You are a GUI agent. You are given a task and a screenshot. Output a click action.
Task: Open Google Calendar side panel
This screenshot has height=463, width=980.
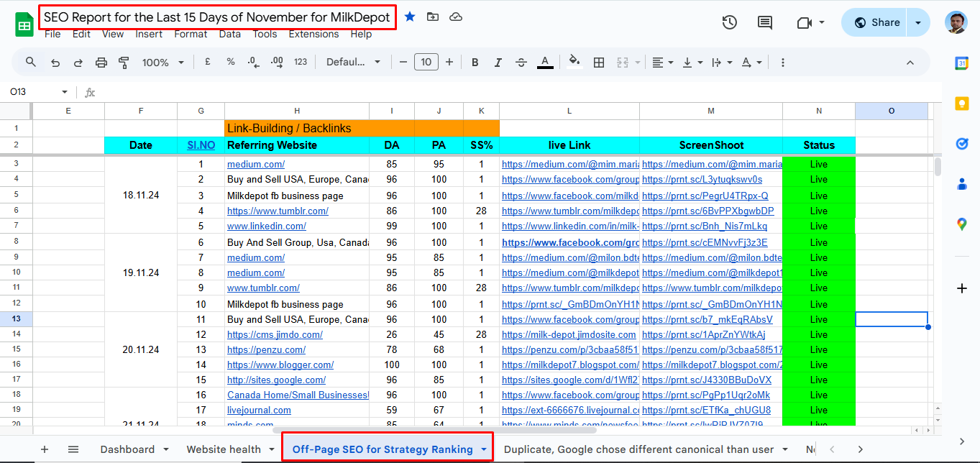point(961,64)
